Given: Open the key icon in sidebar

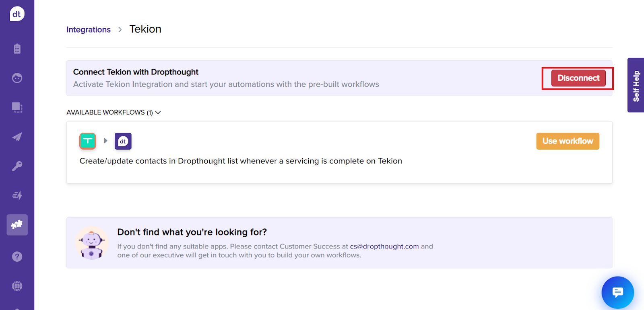Looking at the screenshot, I should (17, 166).
